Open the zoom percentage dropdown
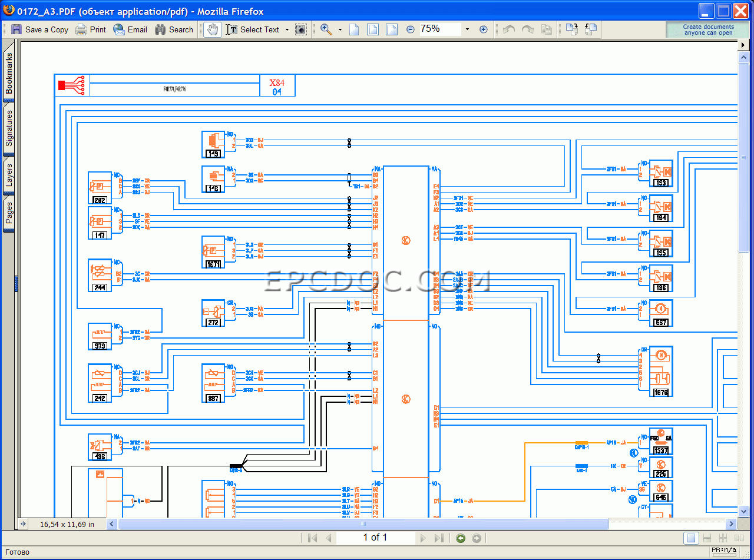The width and height of the screenshot is (754, 560). click(x=468, y=29)
